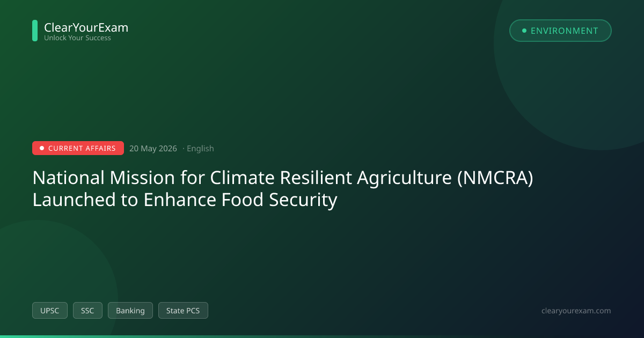Select the red CURRENT AFFAIRS badge
Image resolution: width=644 pixels, height=338 pixels.
[x=78, y=148]
